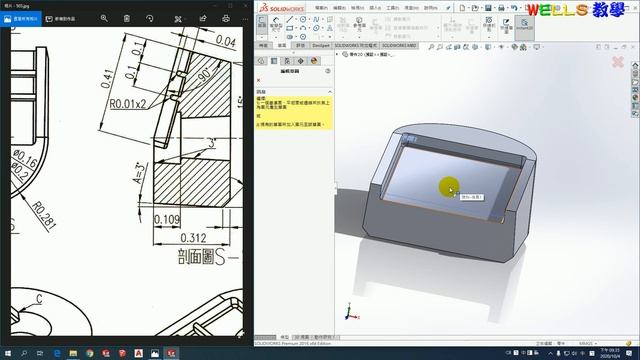Image resolution: width=640 pixels, height=360 pixels.
Task: Click the Print icon in SolidWorks toolbar
Action: coord(501,8)
